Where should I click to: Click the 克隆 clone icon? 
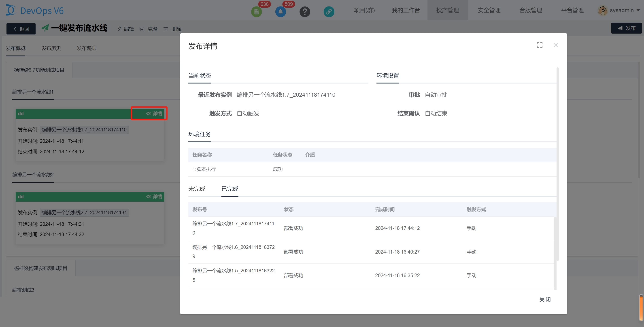[142, 29]
